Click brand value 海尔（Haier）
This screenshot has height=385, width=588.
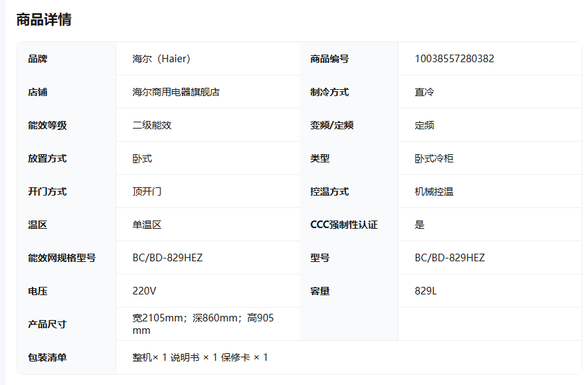(162, 59)
